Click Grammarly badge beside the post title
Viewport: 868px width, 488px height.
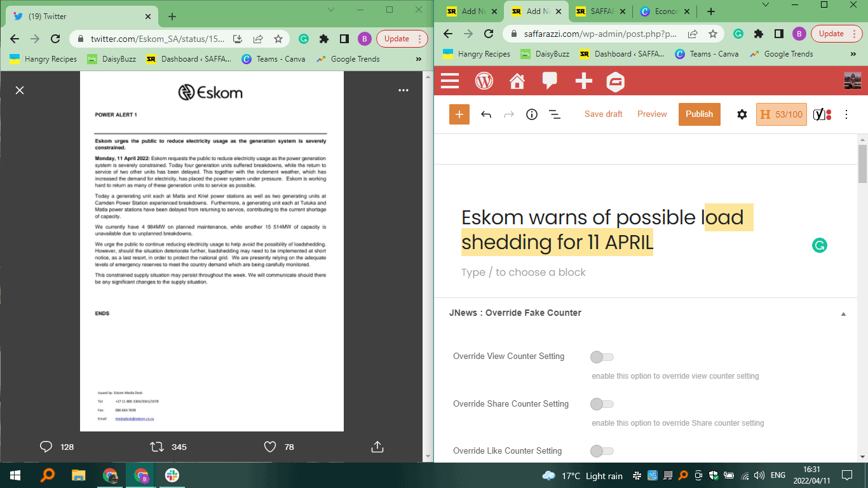820,245
